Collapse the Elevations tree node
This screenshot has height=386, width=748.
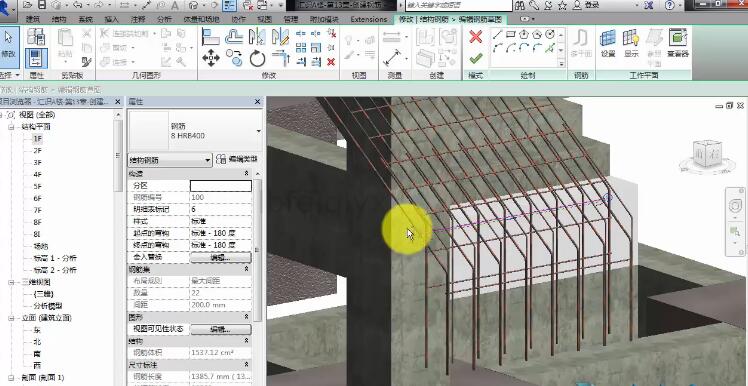coord(11,318)
